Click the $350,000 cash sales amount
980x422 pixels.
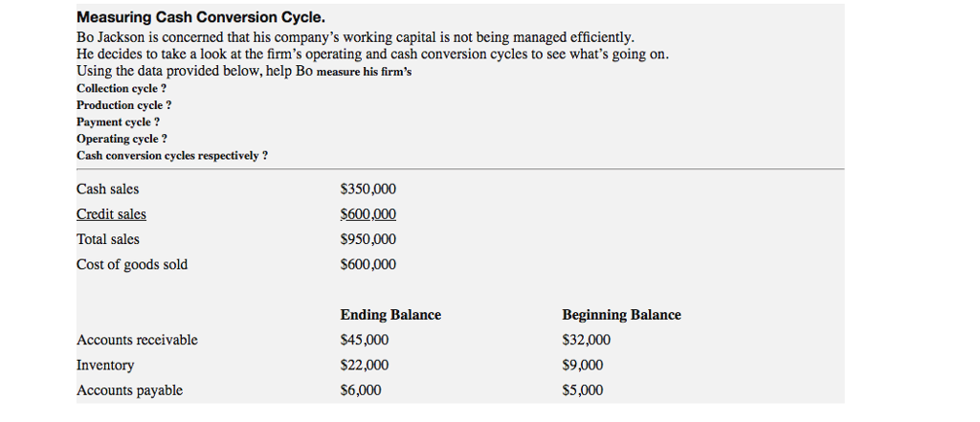point(368,189)
